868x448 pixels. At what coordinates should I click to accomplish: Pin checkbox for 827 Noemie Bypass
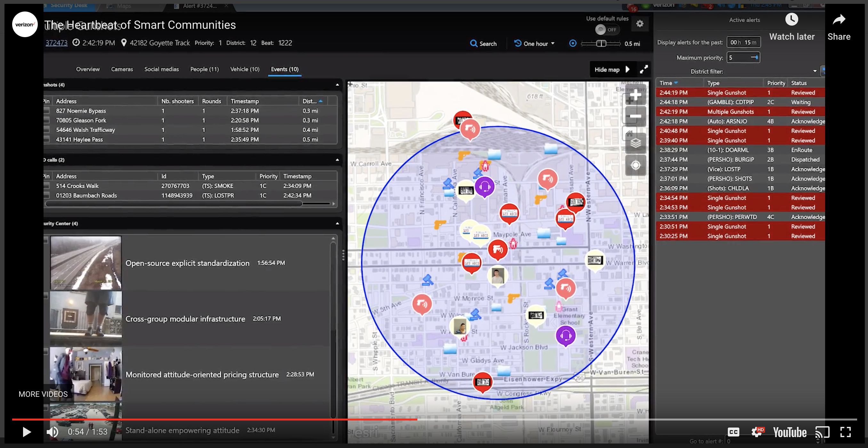click(x=46, y=110)
